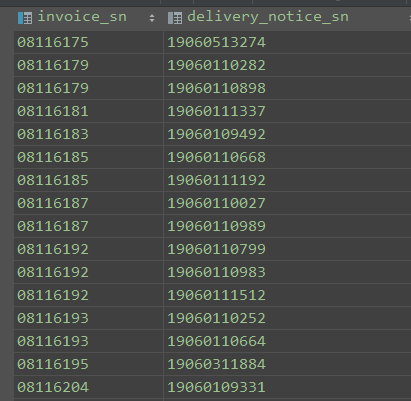Click delivery notice cell 19060110989
411x401 pixels.
[x=287, y=226]
